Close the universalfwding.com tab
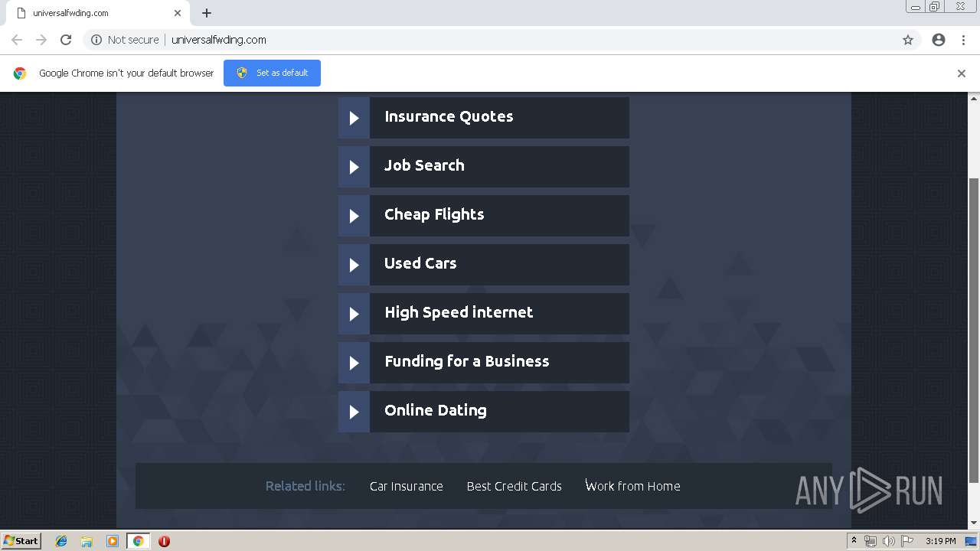The width and height of the screenshot is (980, 551). [x=178, y=13]
